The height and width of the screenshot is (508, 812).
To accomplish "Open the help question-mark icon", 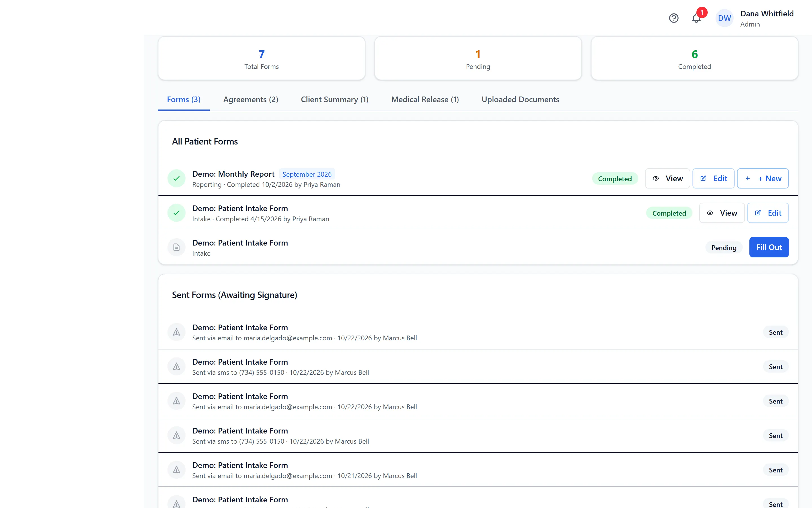I will (x=673, y=18).
